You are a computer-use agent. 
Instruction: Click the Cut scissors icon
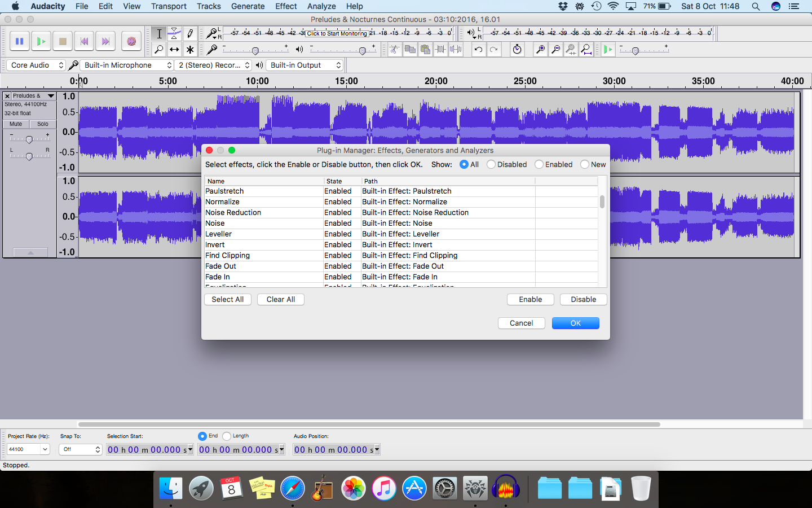pos(395,50)
